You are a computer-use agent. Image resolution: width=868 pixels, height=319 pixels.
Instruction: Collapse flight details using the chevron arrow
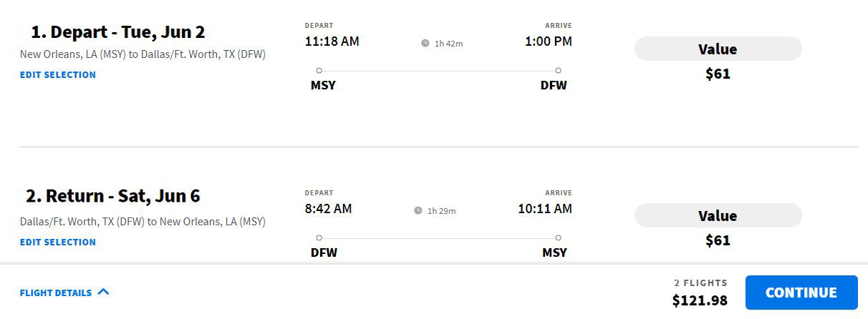click(103, 292)
